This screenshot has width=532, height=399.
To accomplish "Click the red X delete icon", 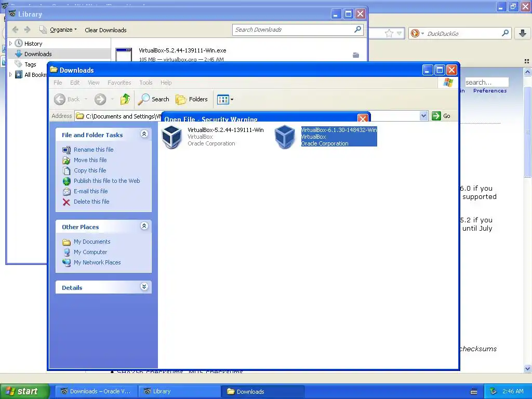I will click(x=66, y=202).
